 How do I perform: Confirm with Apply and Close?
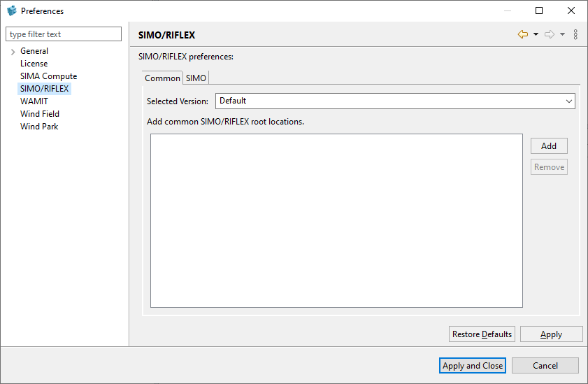pos(473,365)
